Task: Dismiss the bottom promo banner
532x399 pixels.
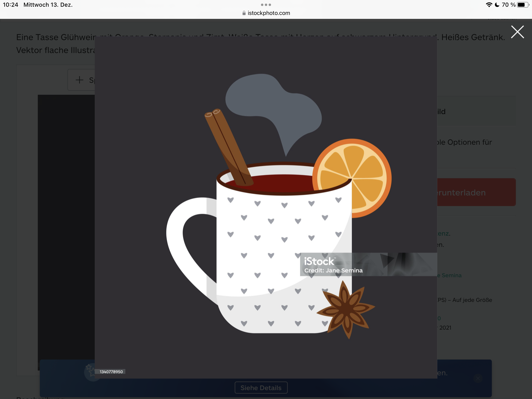Action: click(478, 379)
